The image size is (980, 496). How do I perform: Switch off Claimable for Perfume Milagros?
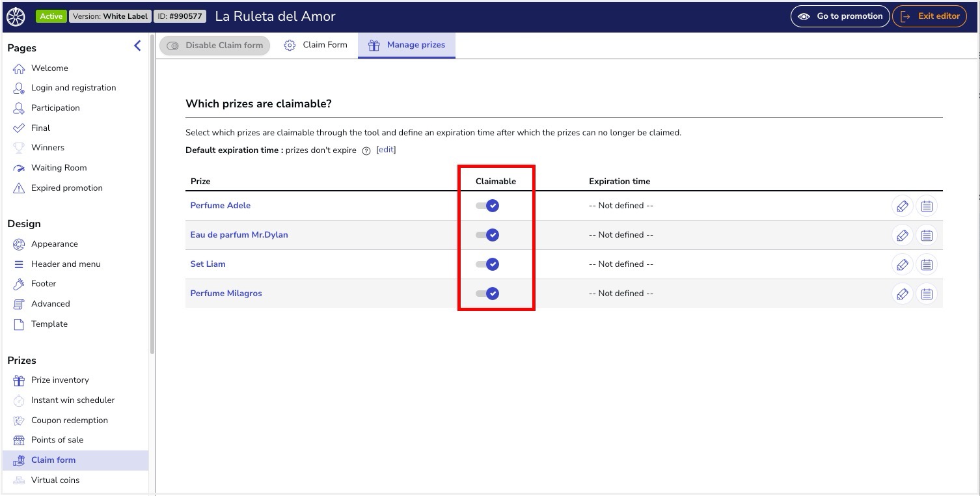pyautogui.click(x=487, y=293)
